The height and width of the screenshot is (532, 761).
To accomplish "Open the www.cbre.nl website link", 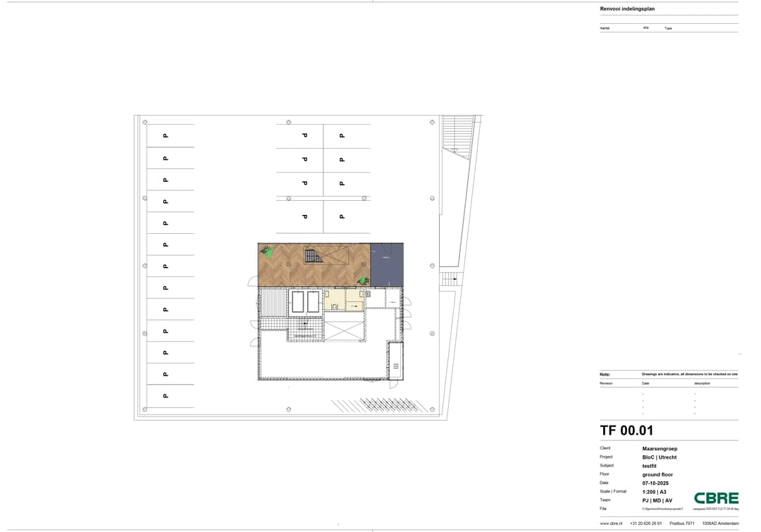I will click(610, 524).
